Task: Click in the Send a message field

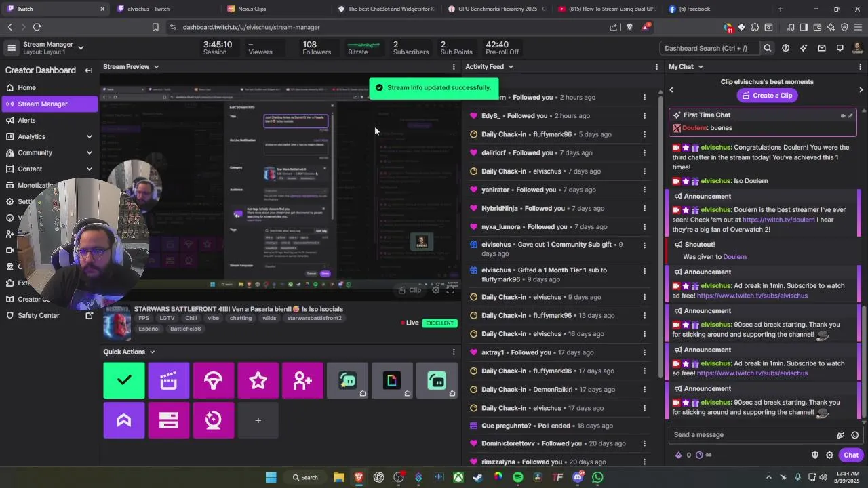Action: (x=753, y=435)
